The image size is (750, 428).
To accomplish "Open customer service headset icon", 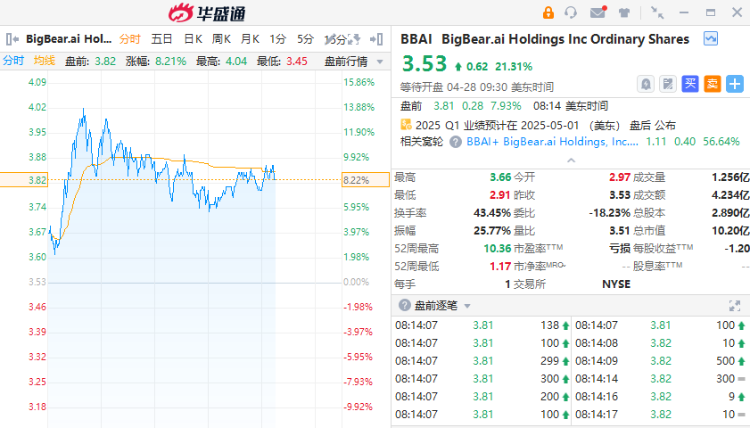I will [x=571, y=13].
